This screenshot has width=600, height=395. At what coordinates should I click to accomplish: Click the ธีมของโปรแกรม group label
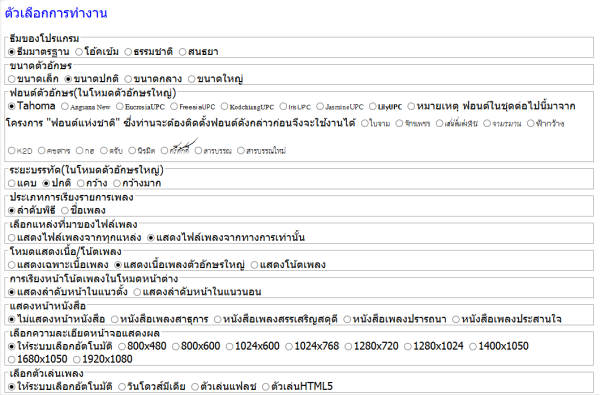pyautogui.click(x=44, y=38)
